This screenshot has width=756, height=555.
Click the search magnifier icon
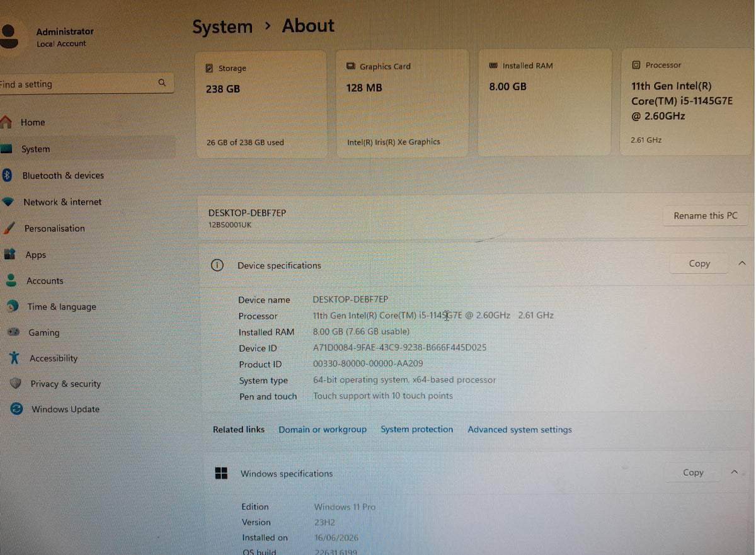coord(162,83)
